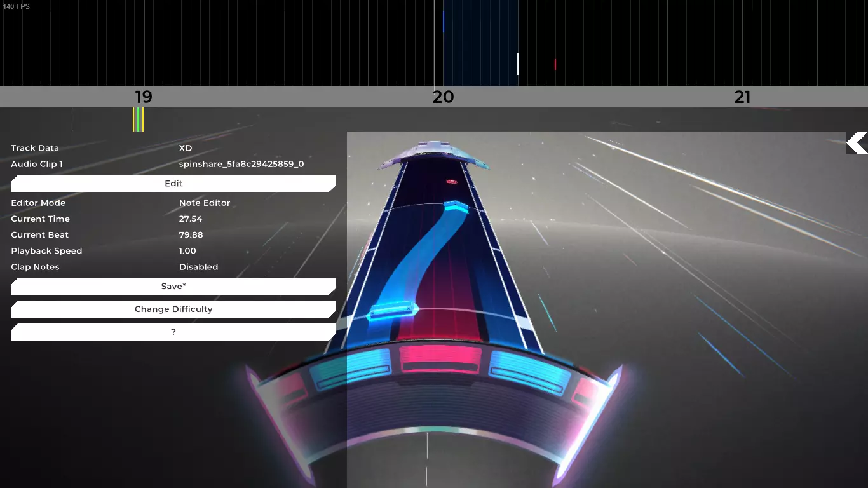Collapse the preview with the white chevron arrow
This screenshot has width=868, height=488.
857,143
